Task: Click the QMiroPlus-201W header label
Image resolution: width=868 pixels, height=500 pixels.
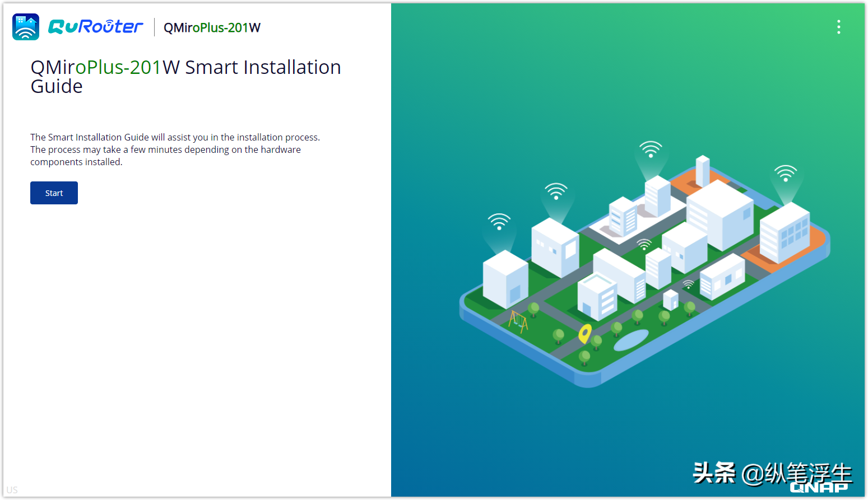Action: pos(212,27)
